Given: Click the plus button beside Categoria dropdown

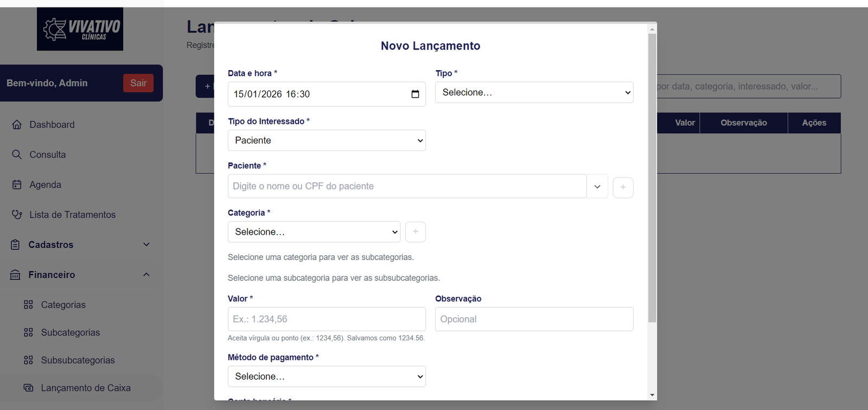Looking at the screenshot, I should (415, 232).
